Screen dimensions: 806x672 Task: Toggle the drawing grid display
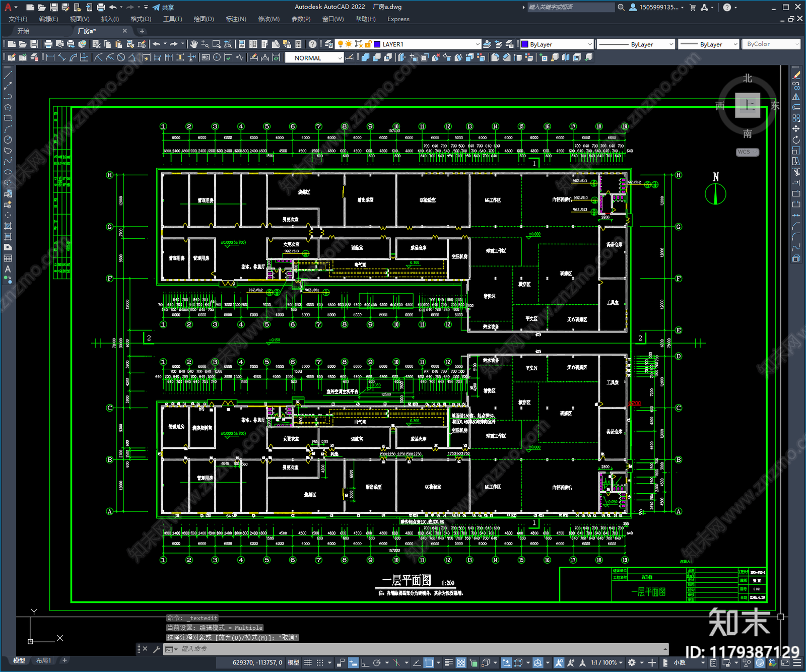click(x=308, y=662)
